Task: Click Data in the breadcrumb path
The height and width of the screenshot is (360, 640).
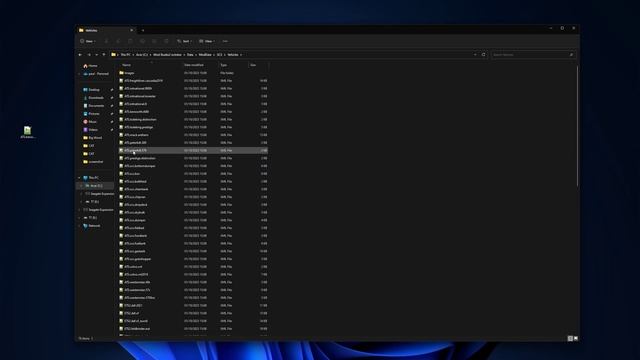Action: point(190,55)
